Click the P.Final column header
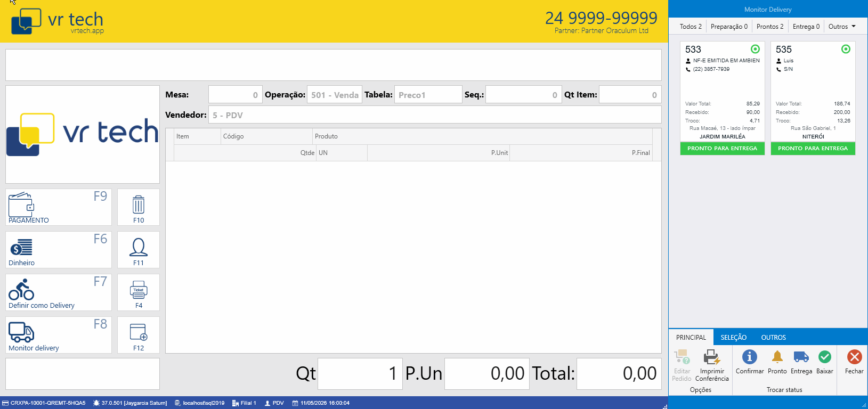868x409 pixels. coord(581,153)
